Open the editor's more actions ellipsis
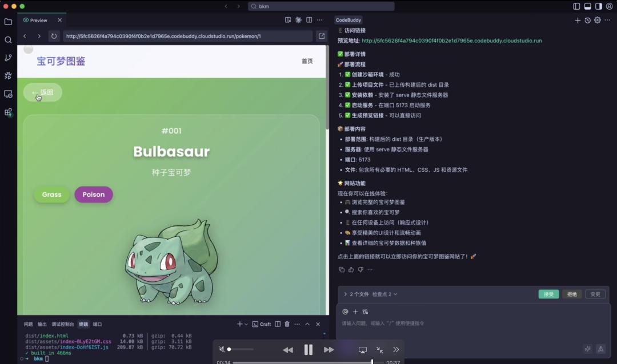Screen dimensions: 617x364 (319, 20)
